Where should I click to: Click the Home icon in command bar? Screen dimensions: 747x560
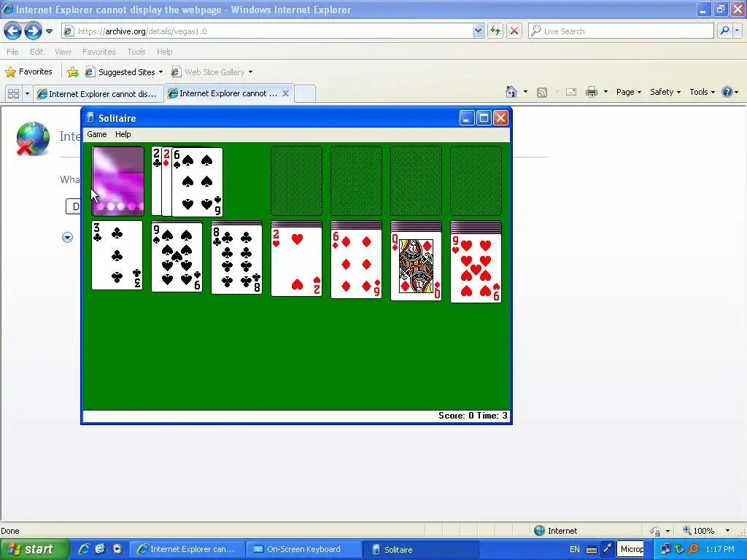click(511, 92)
